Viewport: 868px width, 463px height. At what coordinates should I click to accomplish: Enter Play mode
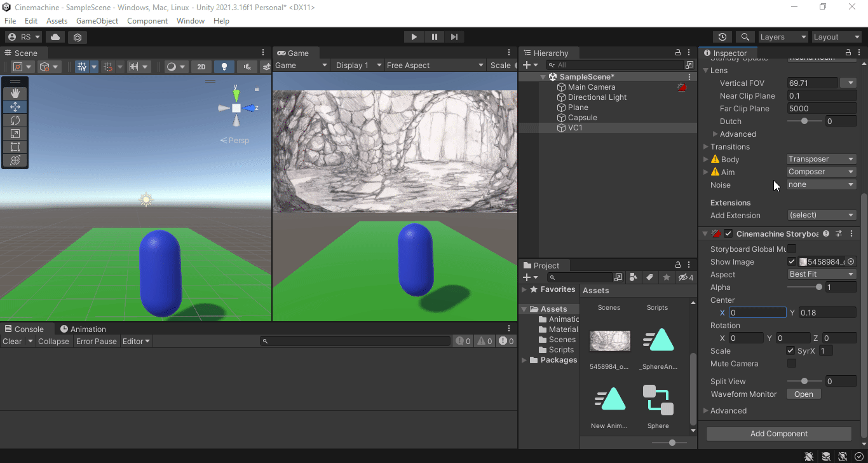pyautogui.click(x=414, y=36)
